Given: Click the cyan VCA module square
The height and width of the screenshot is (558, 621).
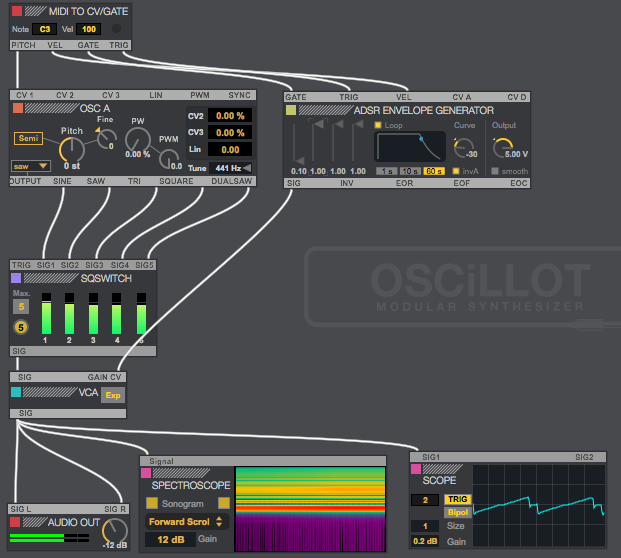Looking at the screenshot, I should [16, 392].
